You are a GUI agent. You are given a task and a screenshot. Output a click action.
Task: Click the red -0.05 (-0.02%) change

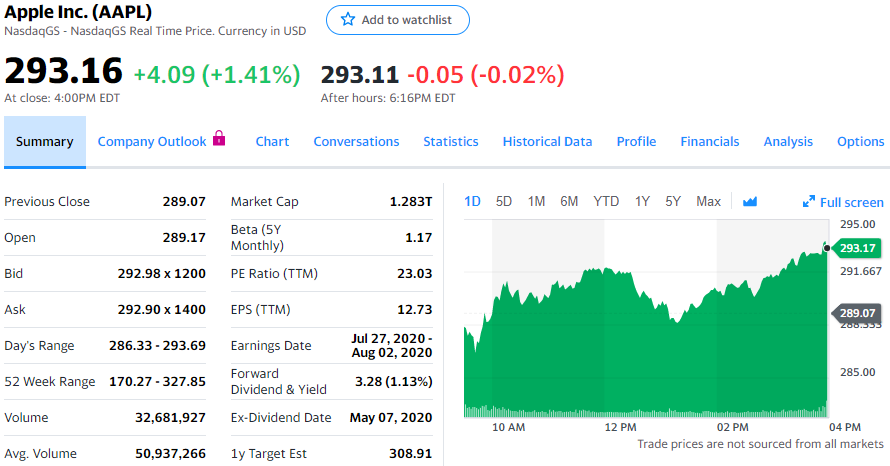(x=486, y=75)
